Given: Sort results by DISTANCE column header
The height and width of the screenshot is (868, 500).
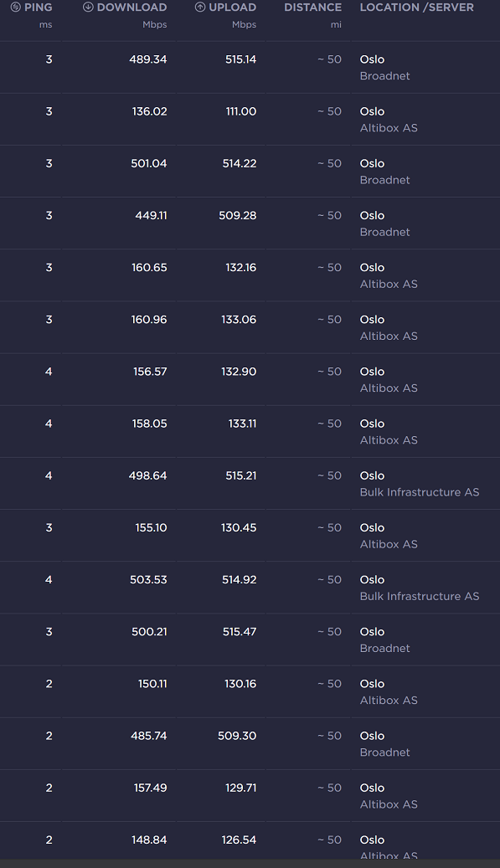Looking at the screenshot, I should click(x=313, y=8).
